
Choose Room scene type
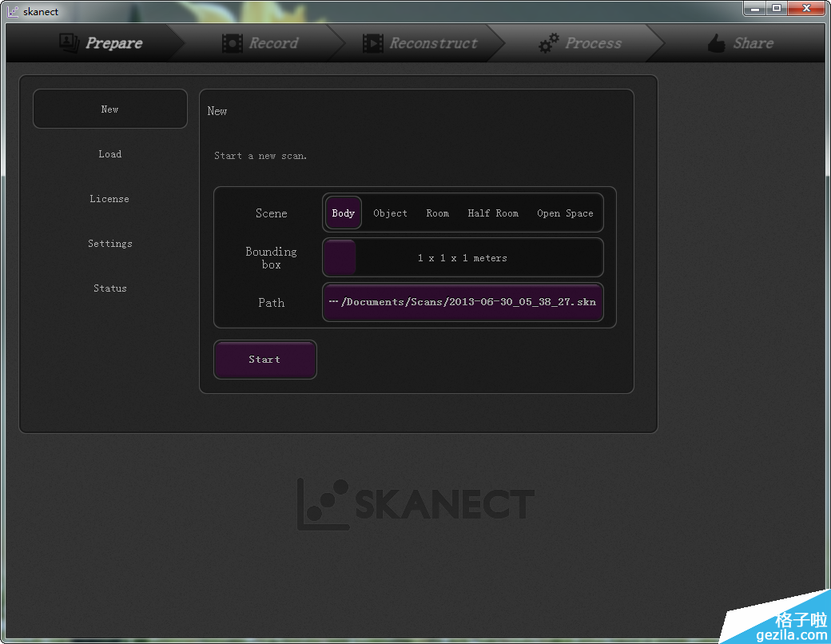[x=437, y=213]
